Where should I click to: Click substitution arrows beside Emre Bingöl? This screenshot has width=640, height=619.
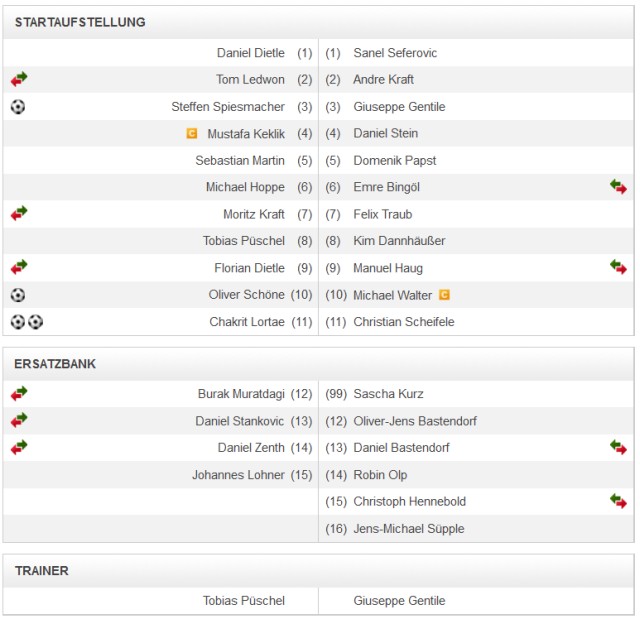618,187
